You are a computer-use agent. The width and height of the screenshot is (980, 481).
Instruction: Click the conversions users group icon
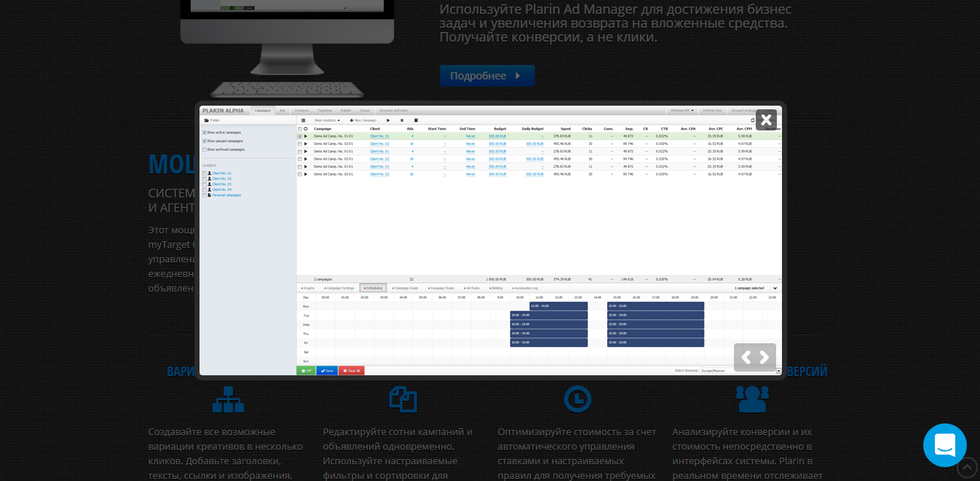pos(752,399)
